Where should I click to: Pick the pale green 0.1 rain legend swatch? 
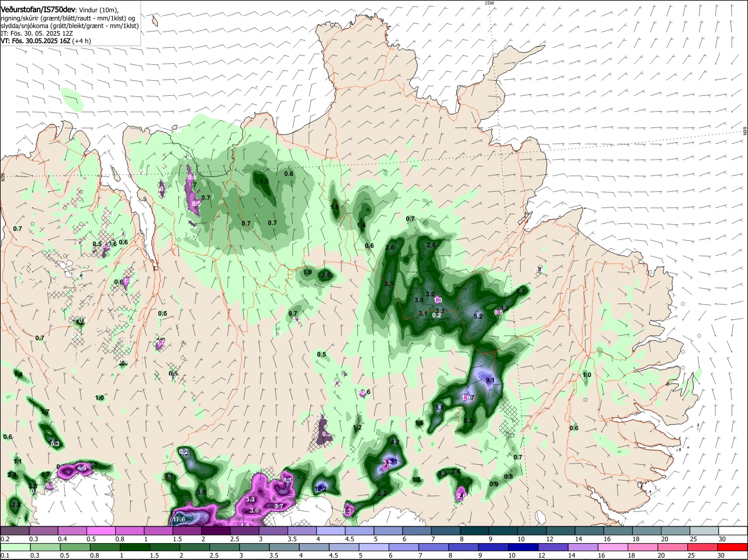tap(15, 547)
